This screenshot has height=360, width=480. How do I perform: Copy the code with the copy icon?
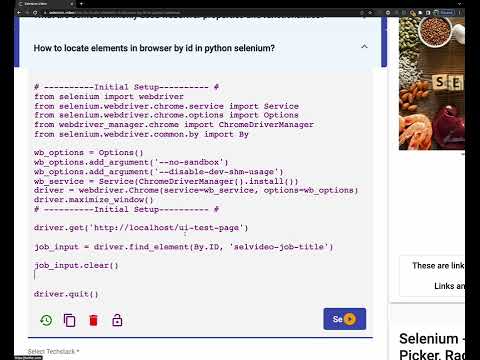tap(69, 320)
